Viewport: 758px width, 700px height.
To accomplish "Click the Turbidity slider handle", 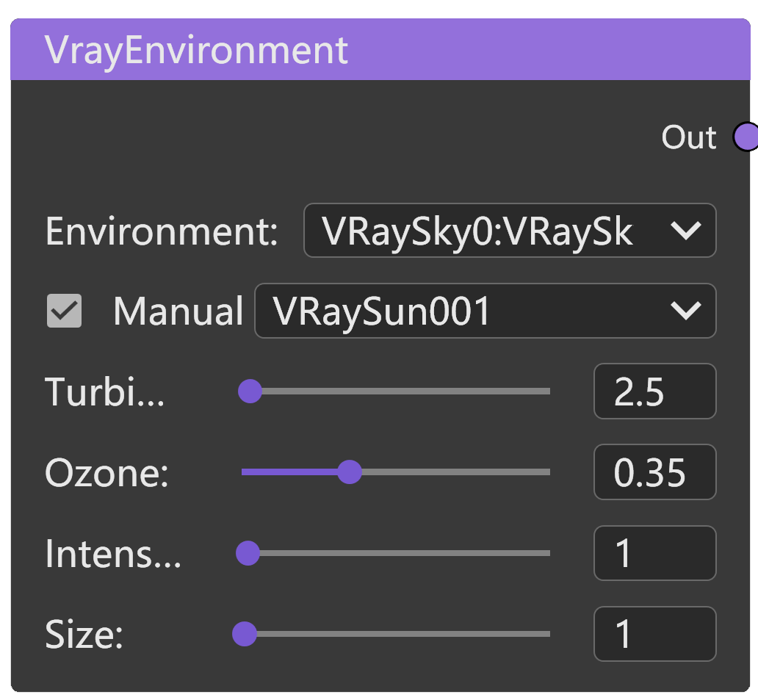I will (250, 392).
